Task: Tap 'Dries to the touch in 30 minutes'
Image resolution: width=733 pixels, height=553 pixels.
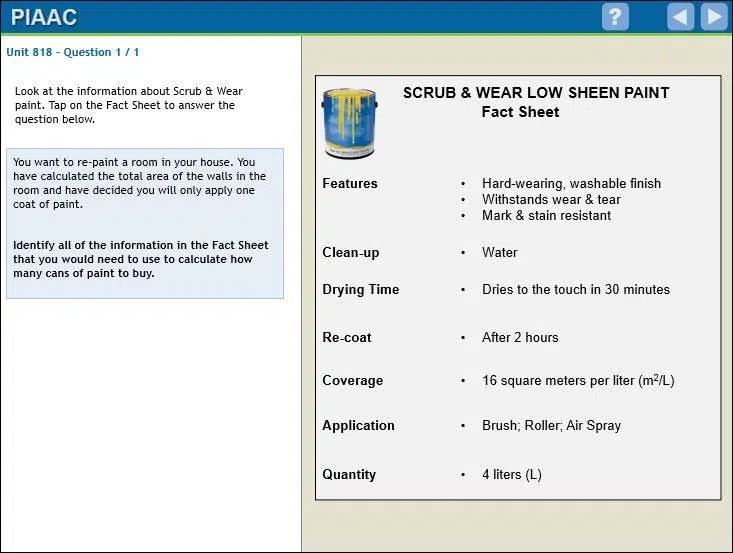Action: (575, 290)
